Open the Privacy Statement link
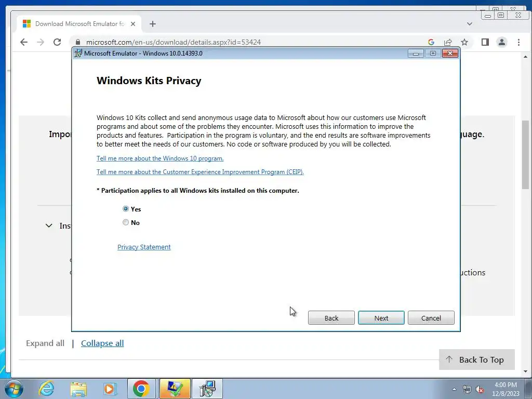 coord(144,247)
